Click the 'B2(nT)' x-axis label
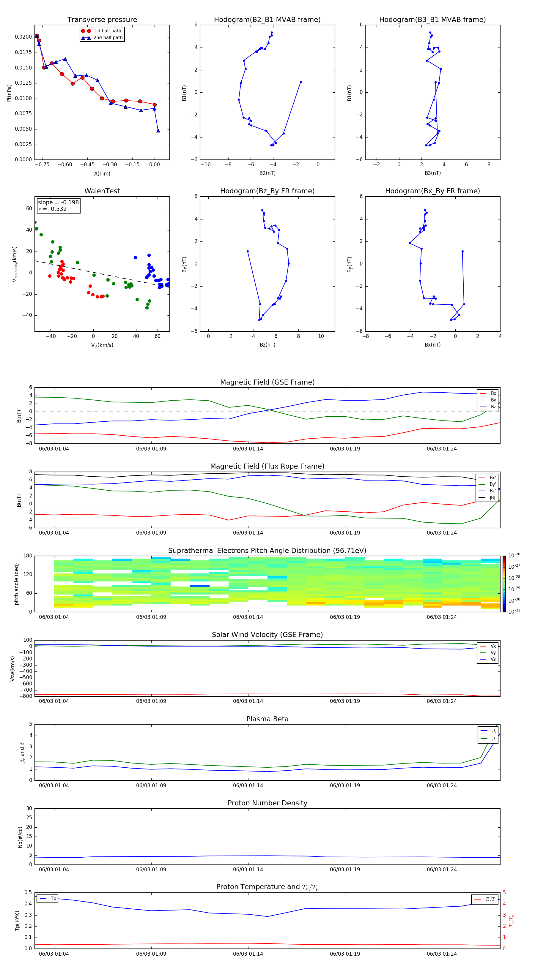The width and height of the screenshot is (535, 980). [x=267, y=173]
